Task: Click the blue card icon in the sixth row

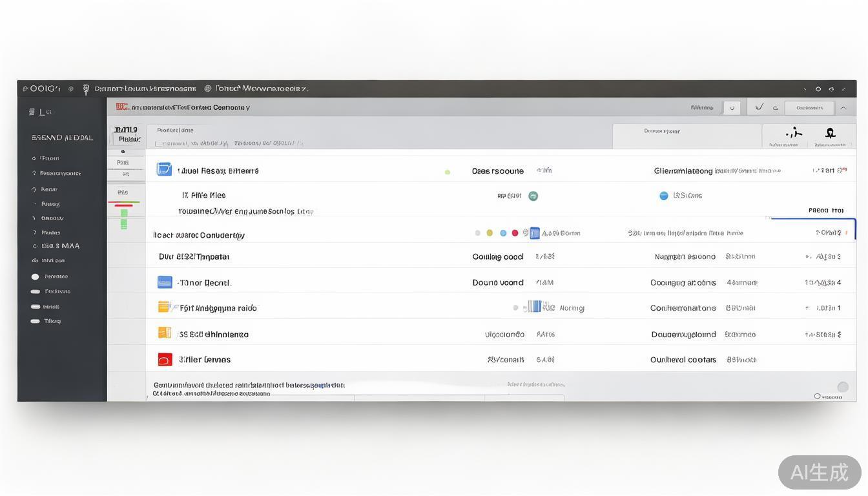Action: click(x=165, y=282)
